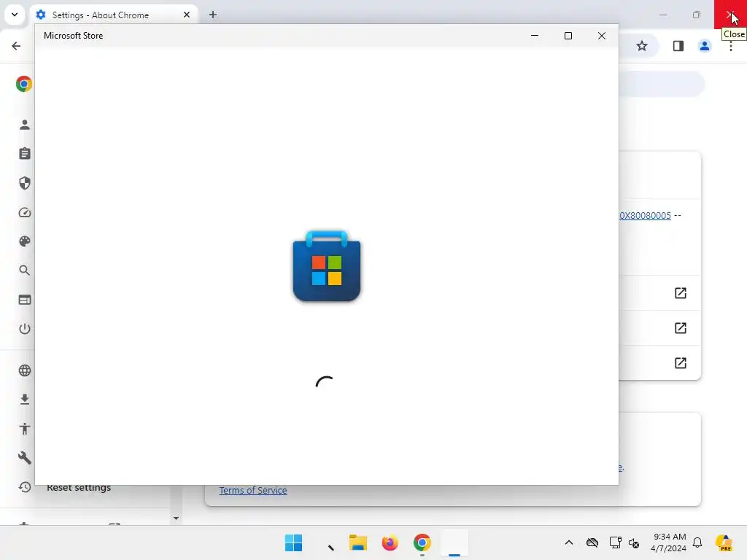The height and width of the screenshot is (560, 747).
Task: Open Appearance palette icon
Action: point(25,241)
